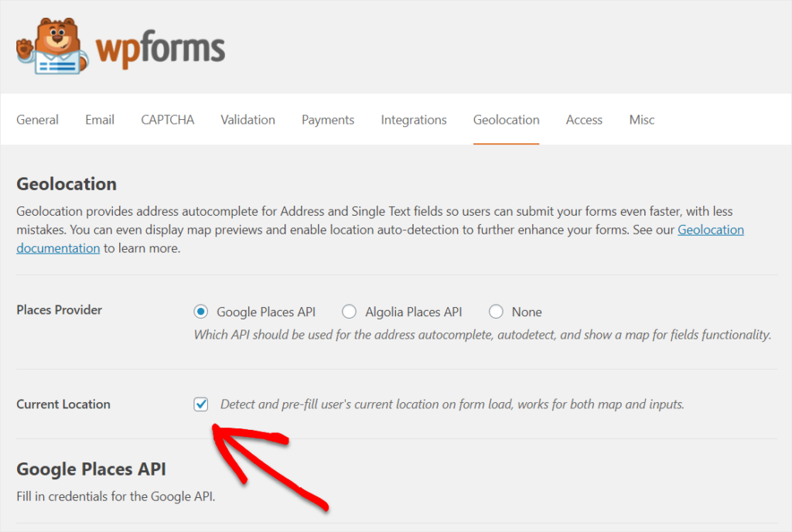Image resolution: width=792 pixels, height=532 pixels.
Task: Open the Validation tab
Action: (247, 120)
